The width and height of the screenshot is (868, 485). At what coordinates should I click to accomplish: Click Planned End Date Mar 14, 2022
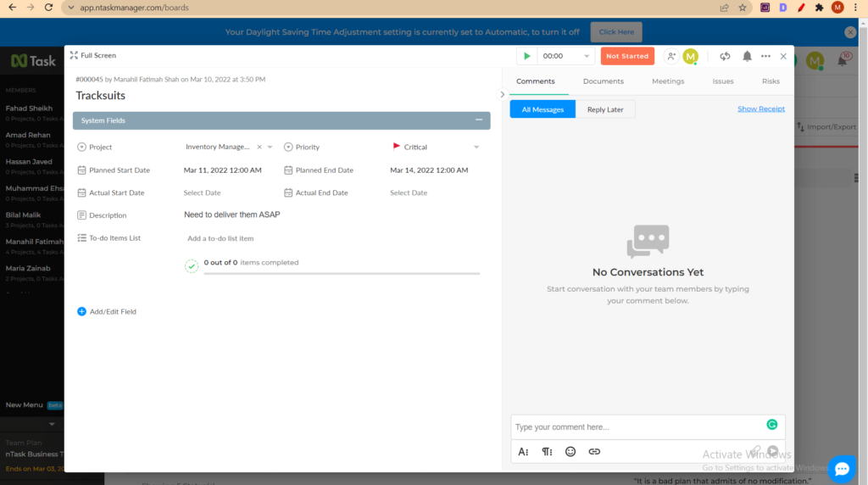coord(429,170)
